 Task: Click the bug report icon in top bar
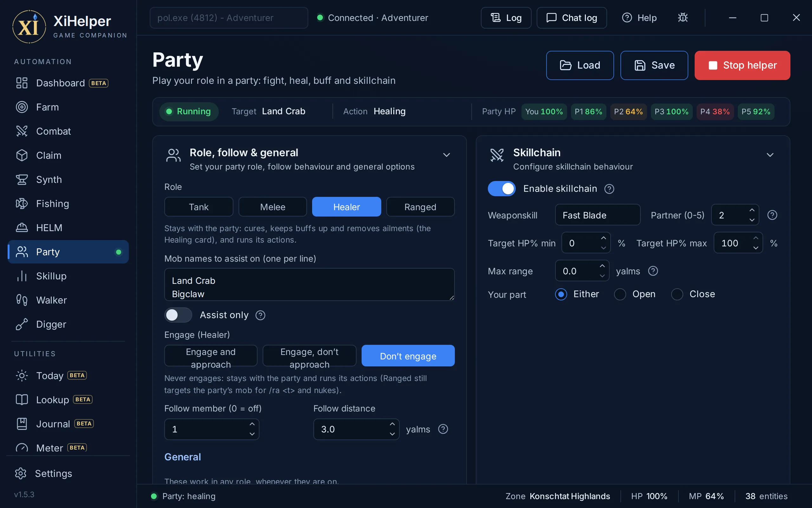[683, 17]
